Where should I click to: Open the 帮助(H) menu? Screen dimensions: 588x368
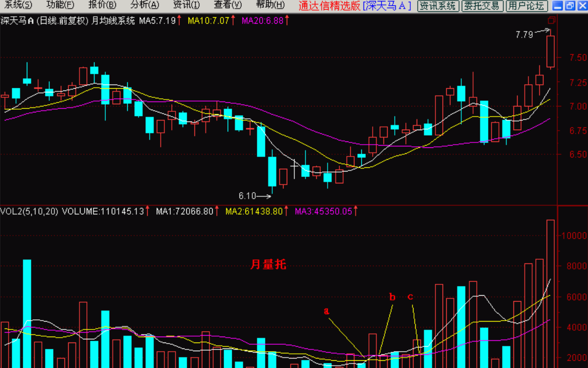click(270, 5)
